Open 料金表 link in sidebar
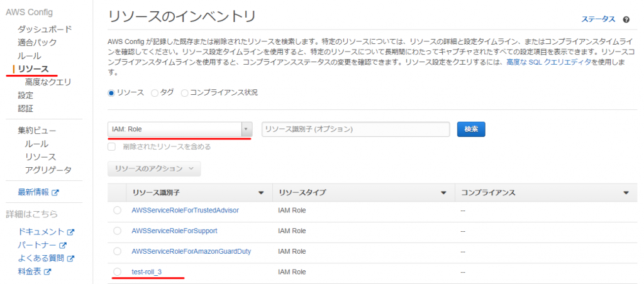This screenshot has height=284, width=644. click(30, 271)
